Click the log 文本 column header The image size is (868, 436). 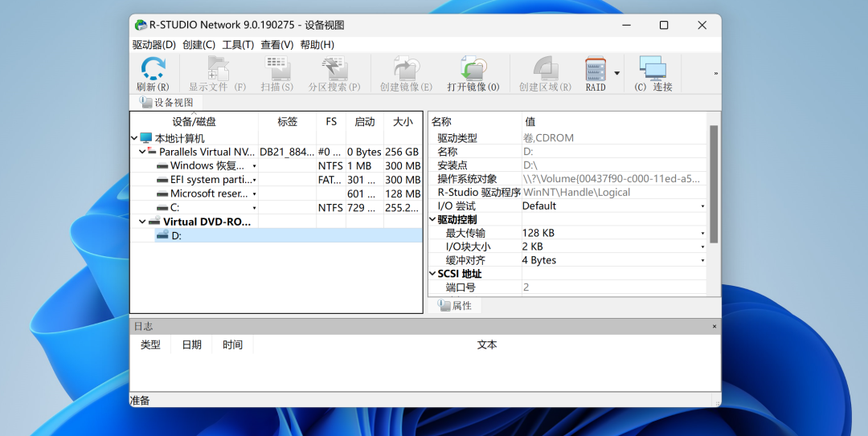[486, 344]
